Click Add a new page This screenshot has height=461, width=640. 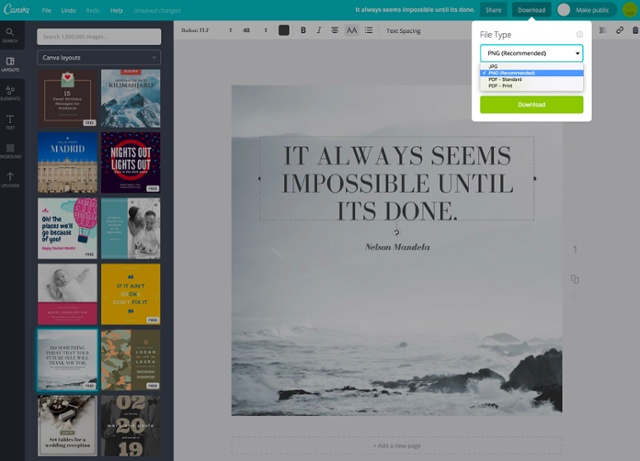[x=397, y=445]
